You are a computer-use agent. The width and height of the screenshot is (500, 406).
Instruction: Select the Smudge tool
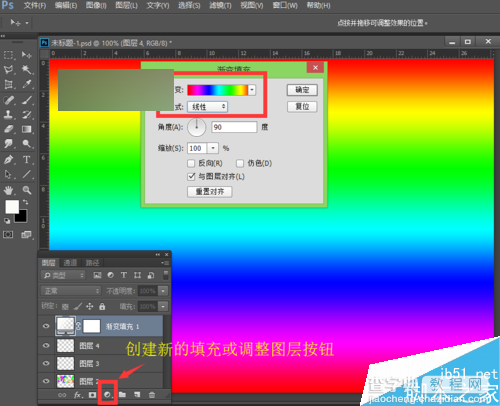pyautogui.click(x=8, y=144)
